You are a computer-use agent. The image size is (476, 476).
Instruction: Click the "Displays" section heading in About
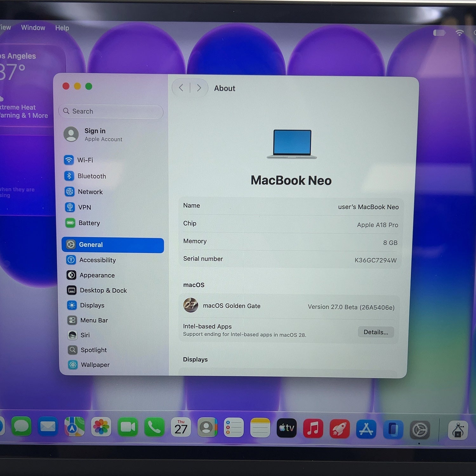195,359
